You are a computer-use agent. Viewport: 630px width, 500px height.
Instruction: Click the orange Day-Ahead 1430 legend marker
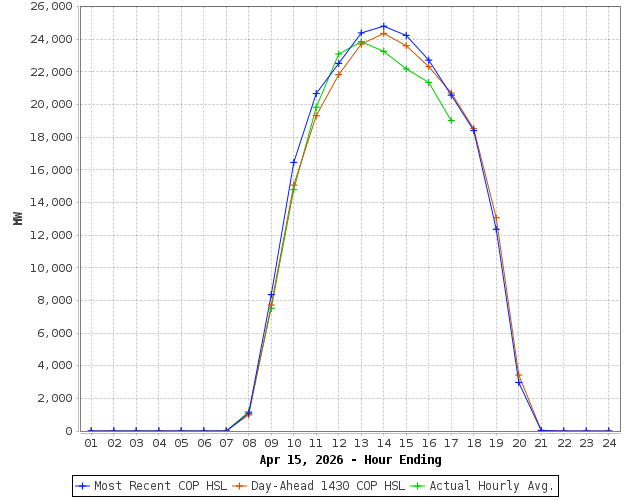point(240,486)
